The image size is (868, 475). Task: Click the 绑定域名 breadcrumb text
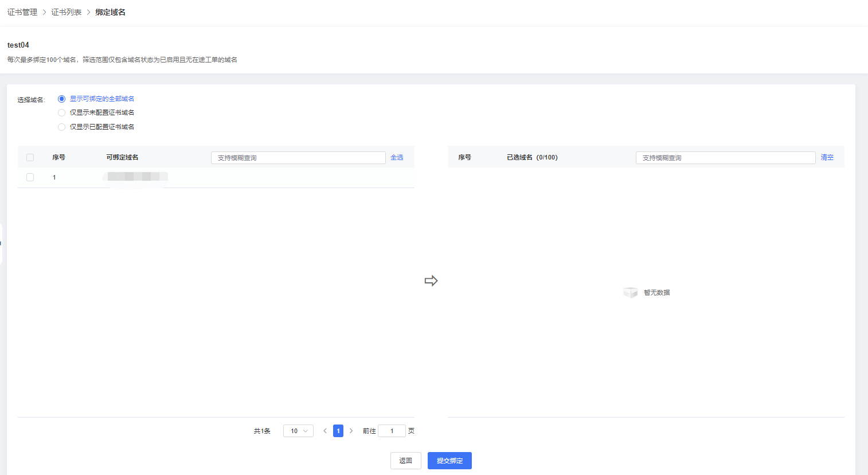coord(110,12)
